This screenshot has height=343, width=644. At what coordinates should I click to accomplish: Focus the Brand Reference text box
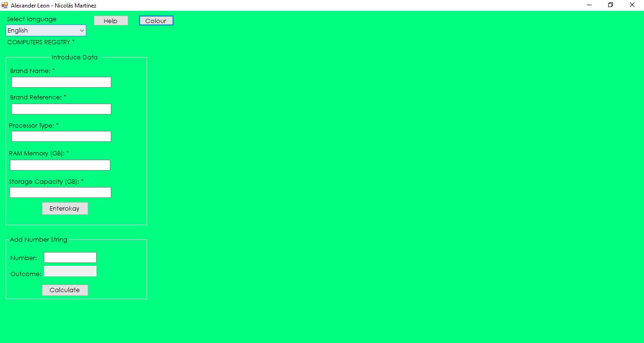point(61,109)
